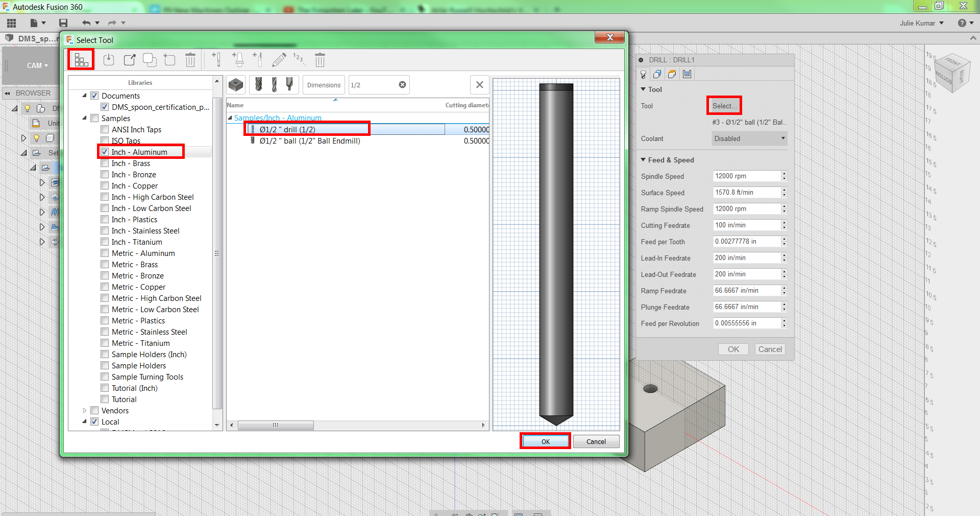The height and width of the screenshot is (516, 980).
Task: Collapse the Tool section in drill panel
Action: coord(644,89)
